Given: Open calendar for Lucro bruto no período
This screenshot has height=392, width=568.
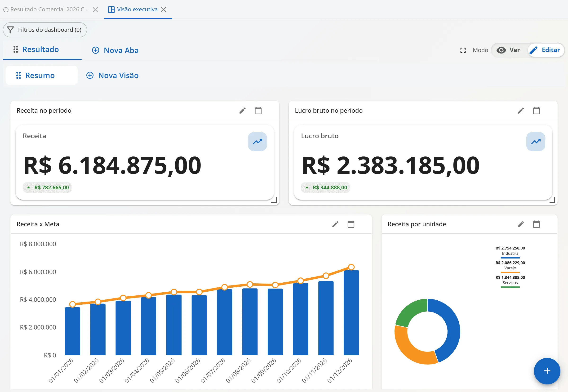Looking at the screenshot, I should [x=536, y=111].
